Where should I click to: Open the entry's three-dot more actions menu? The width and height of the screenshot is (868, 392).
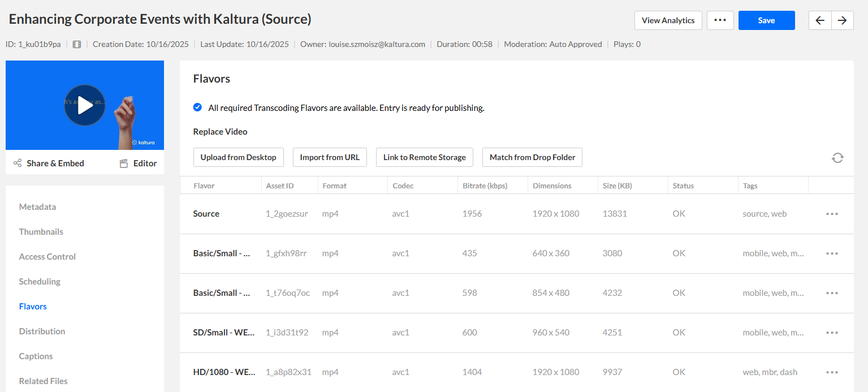pos(720,20)
